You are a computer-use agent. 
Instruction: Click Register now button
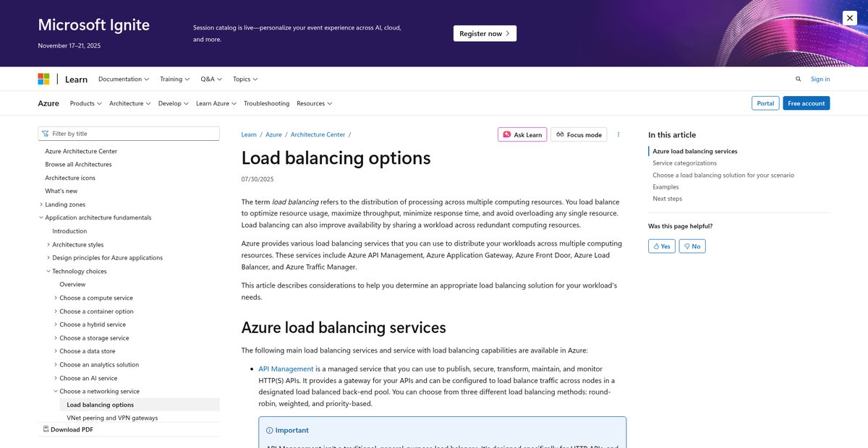[x=485, y=33]
